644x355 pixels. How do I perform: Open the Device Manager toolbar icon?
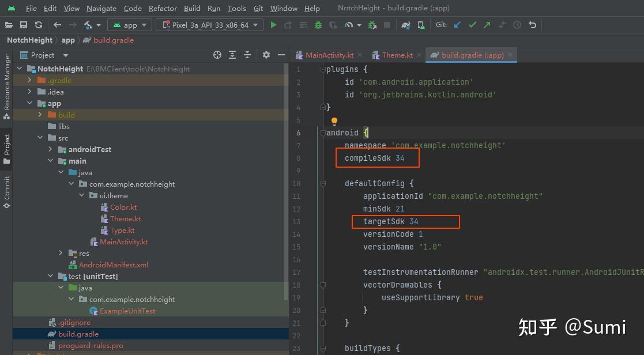pos(421,25)
